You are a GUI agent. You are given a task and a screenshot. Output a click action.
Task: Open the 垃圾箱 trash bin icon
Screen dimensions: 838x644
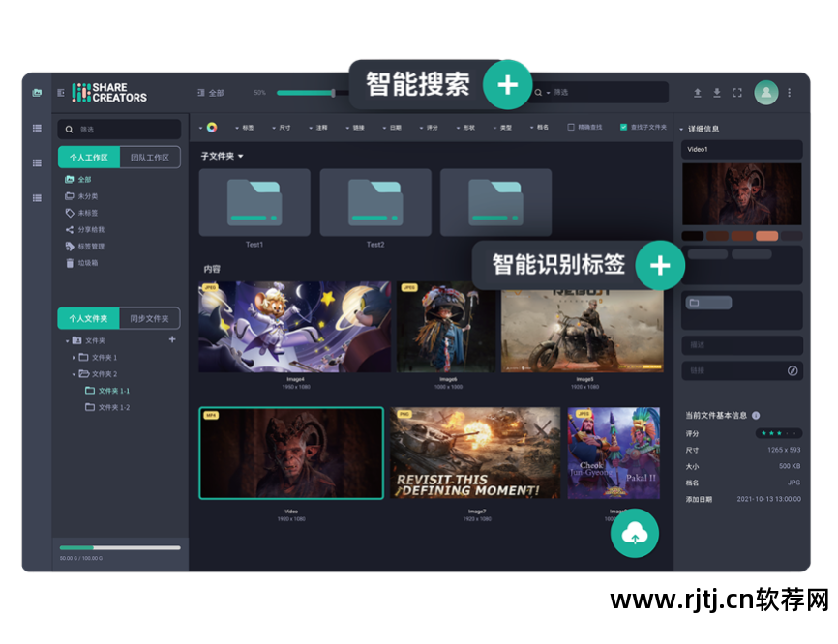[x=70, y=263]
